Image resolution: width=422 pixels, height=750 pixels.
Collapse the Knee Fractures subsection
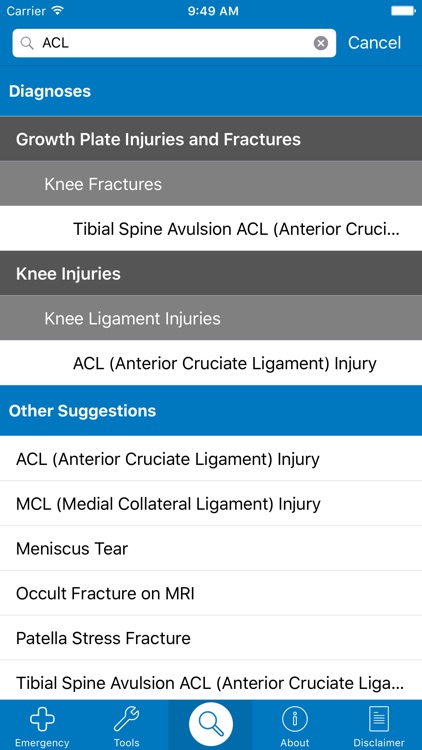tap(211, 184)
